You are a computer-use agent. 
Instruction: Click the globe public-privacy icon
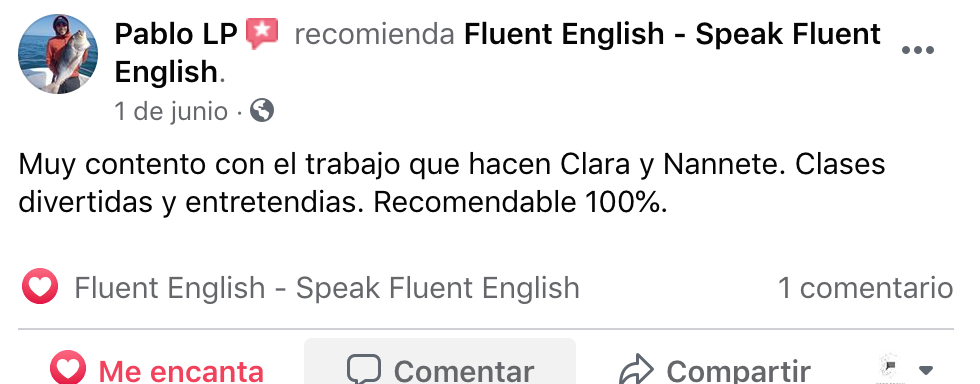[262, 111]
